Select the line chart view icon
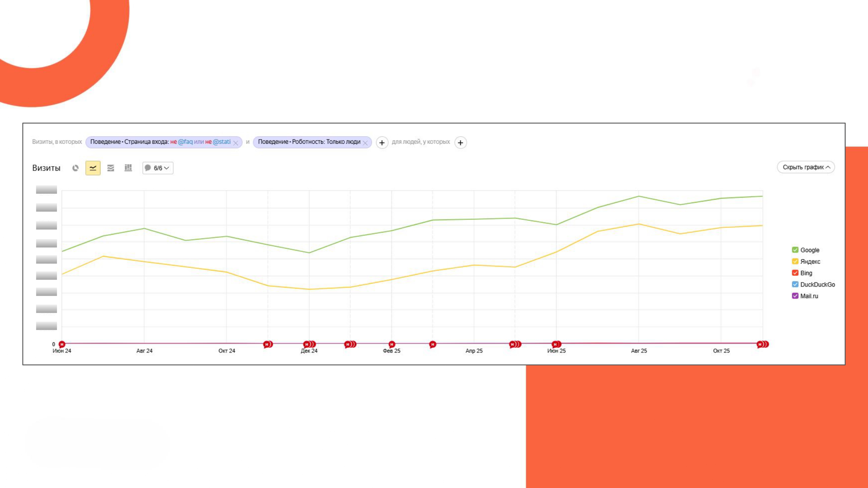This screenshot has height=488, width=868. (93, 168)
